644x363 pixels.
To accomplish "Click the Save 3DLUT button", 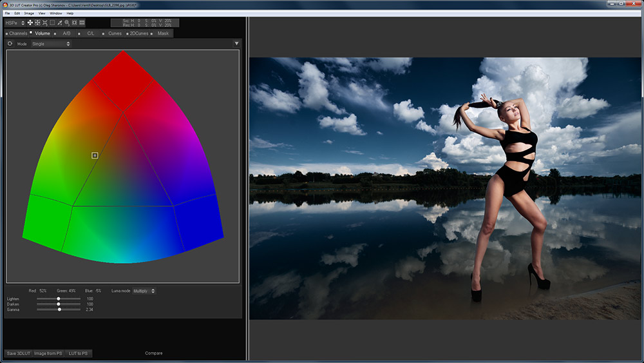I will (x=19, y=353).
